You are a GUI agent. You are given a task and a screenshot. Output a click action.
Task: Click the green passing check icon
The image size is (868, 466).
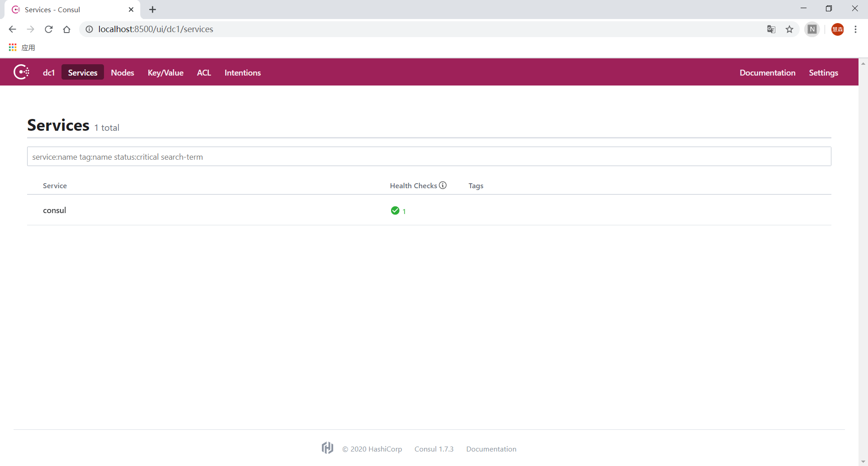395,210
